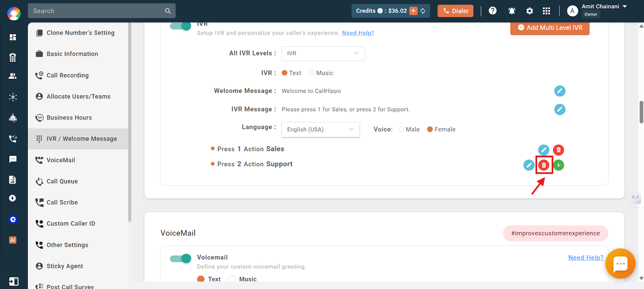This screenshot has width=644, height=289.
Task: Open the robot assistant icon in left rail
Action: coord(13,118)
